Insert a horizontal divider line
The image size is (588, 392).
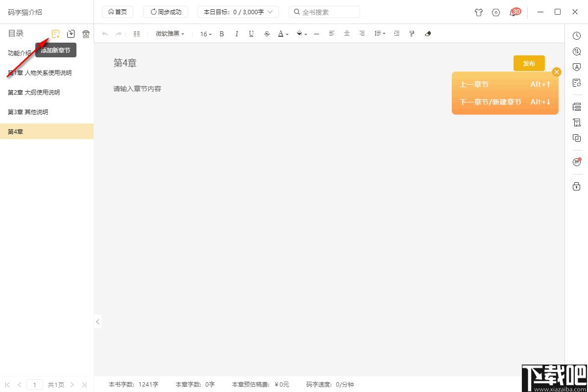click(317, 34)
